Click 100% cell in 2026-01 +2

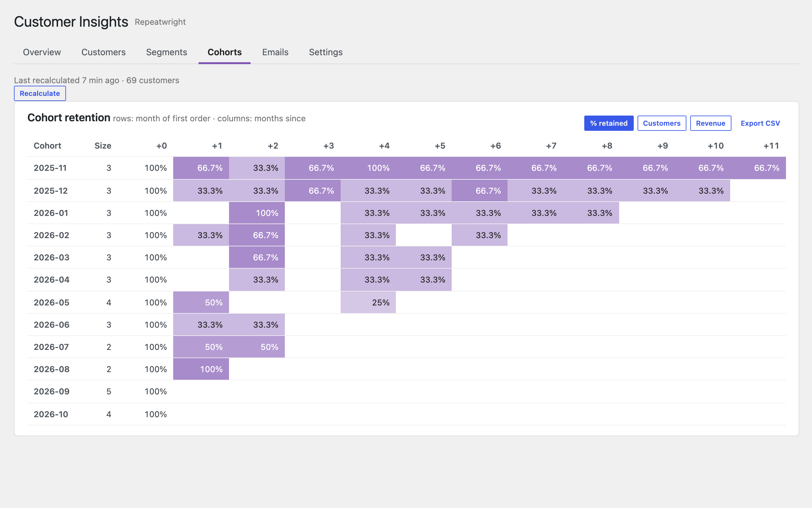(x=257, y=213)
